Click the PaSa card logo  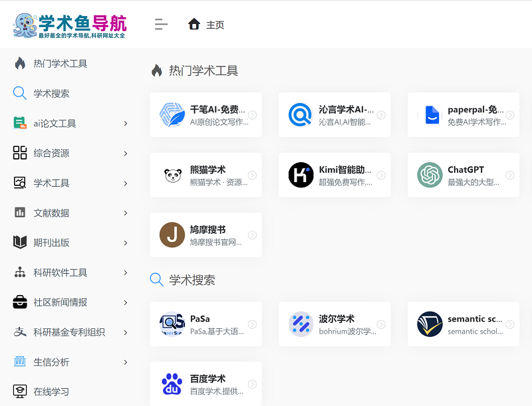tap(172, 324)
